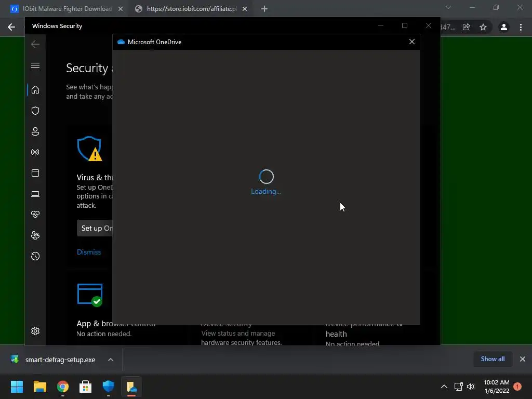Open Firewall & network protection icon
The height and width of the screenshot is (399, 532).
tap(35, 152)
